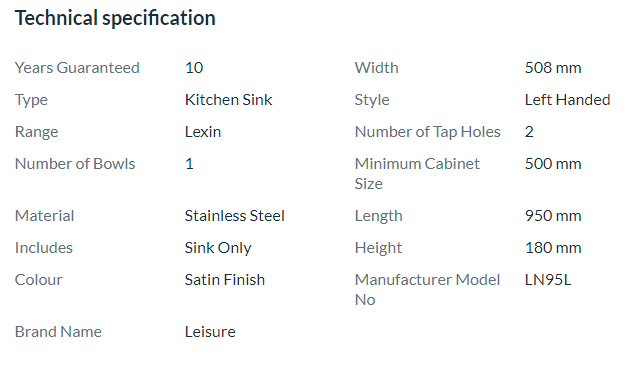631x365 pixels.
Task: Click the Left Handed style value
Action: pyautogui.click(x=567, y=100)
